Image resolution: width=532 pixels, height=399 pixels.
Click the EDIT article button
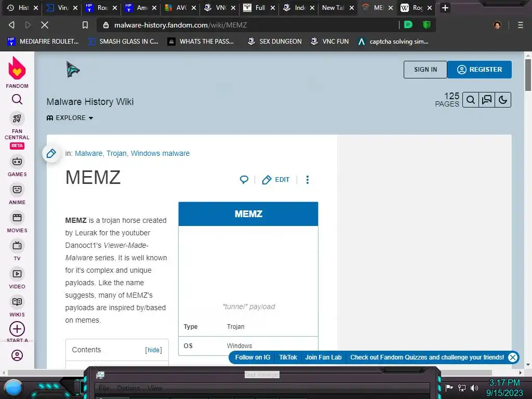tap(276, 179)
